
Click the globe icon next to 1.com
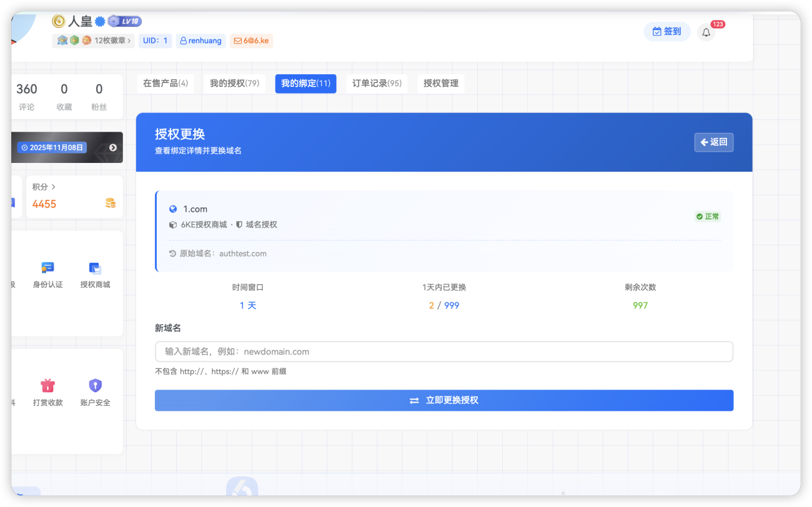(x=173, y=209)
